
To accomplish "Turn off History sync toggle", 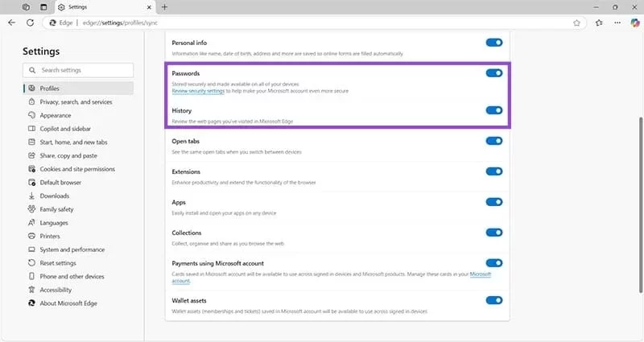I will point(494,110).
